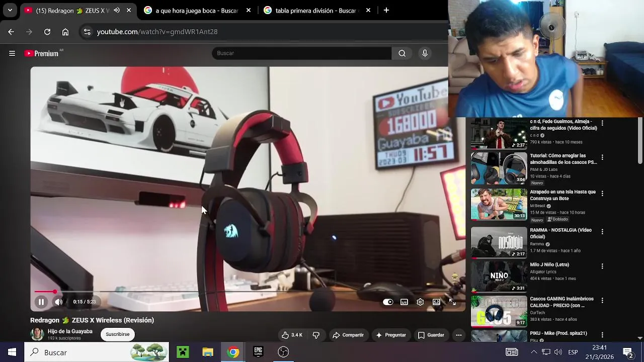Open options for 'RAMMA - NOSTALGIA' video
This screenshot has height=362, width=644.
602,231
